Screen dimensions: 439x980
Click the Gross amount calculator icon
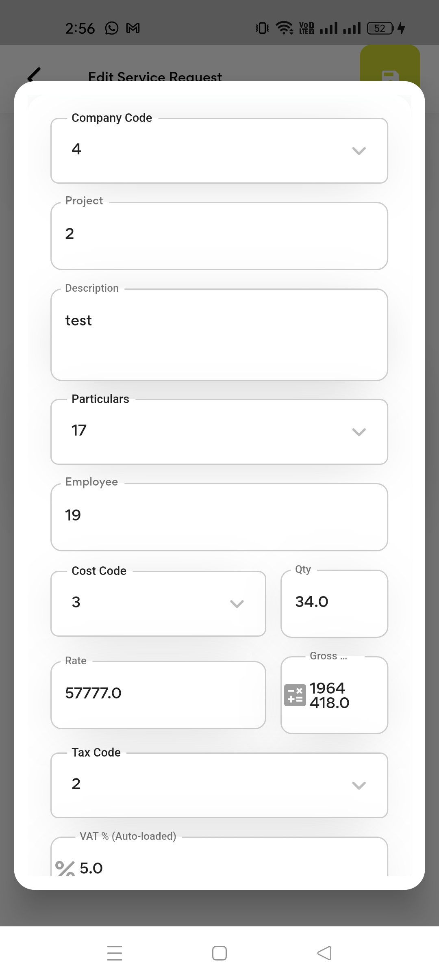click(x=295, y=695)
